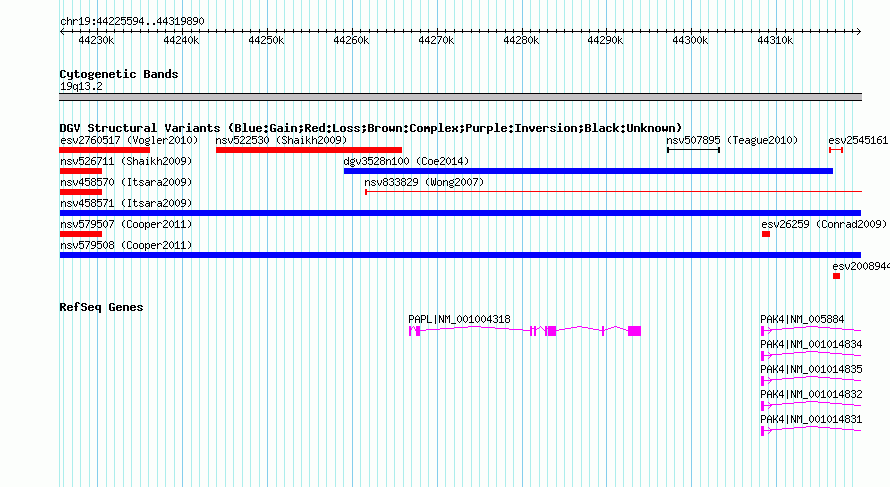Click the PAK4|NM_001014831 label
890x487 pixels.
tap(811, 419)
